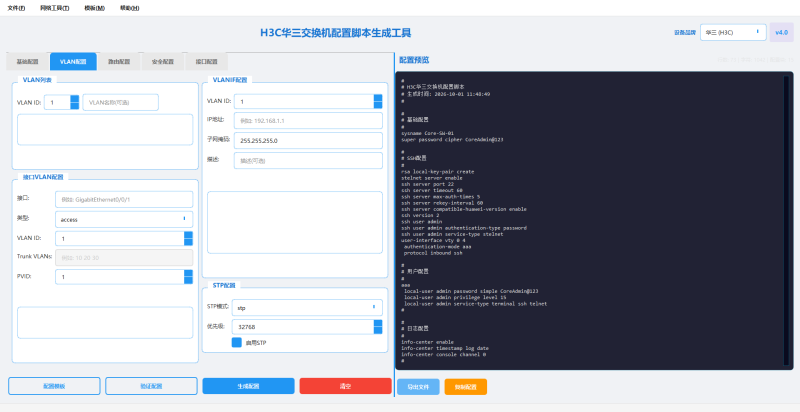Click the 生成配置 button

point(248,386)
